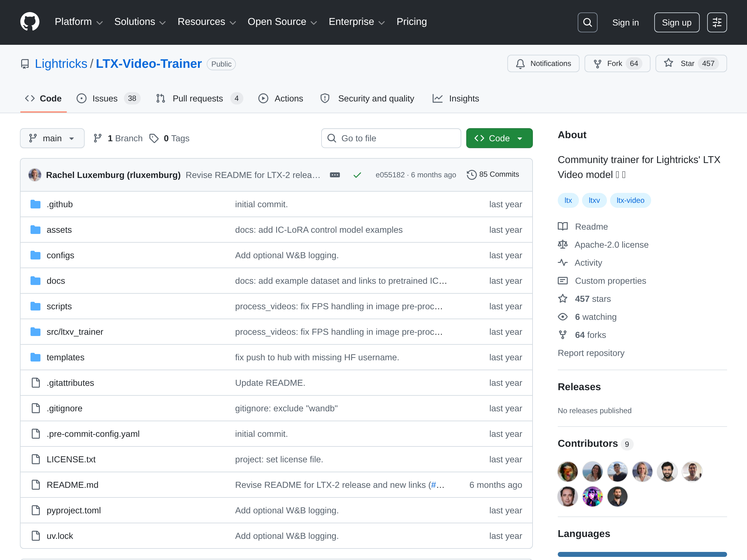Click the GitHub logo home icon
Image resolution: width=747 pixels, height=560 pixels.
[x=30, y=22]
